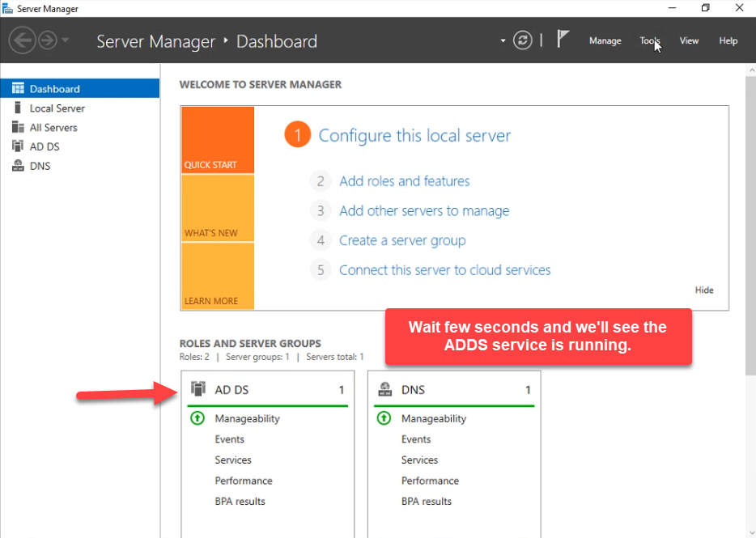Click the Server Manager title bar icon

coord(7,8)
